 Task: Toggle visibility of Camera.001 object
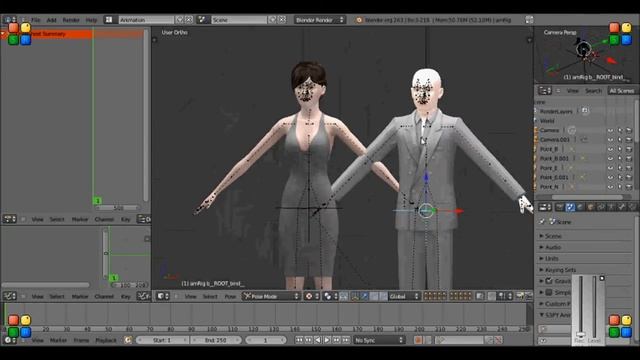coord(610,140)
